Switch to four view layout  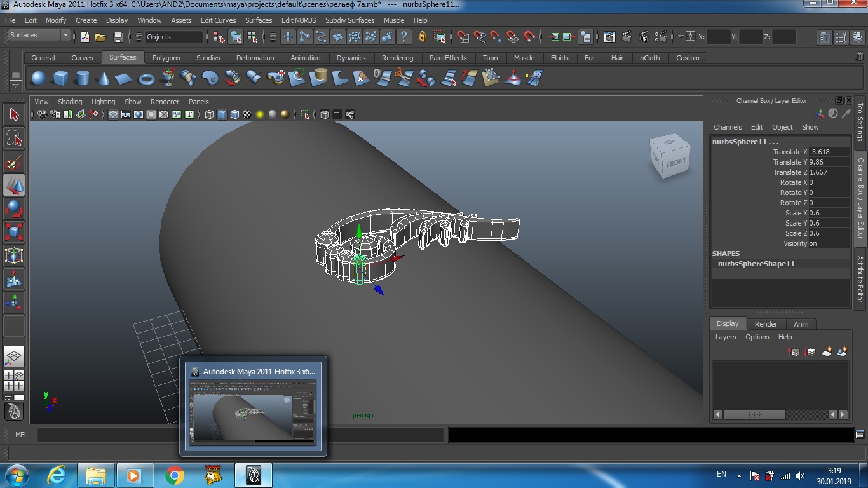[x=14, y=380]
